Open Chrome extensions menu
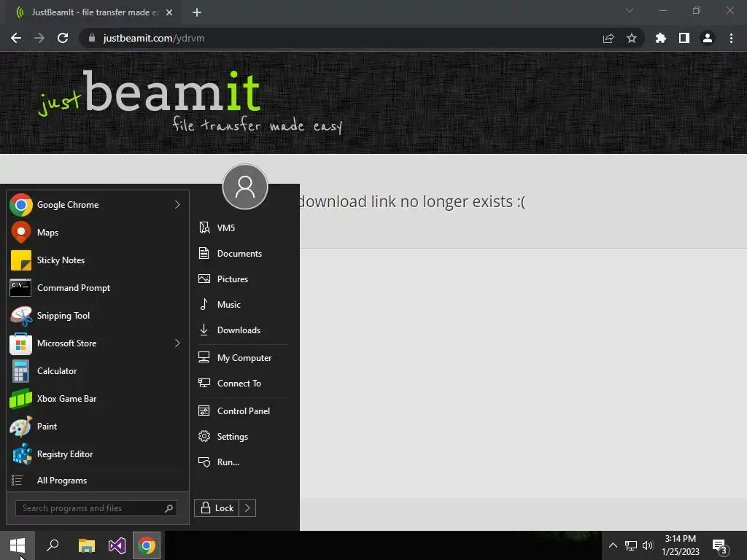This screenshot has width=747, height=560. click(661, 38)
